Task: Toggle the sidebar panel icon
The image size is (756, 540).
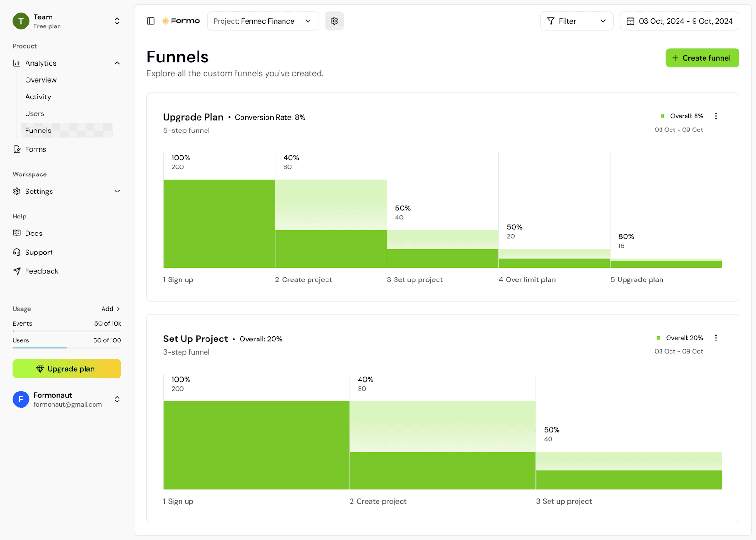Action: (x=151, y=21)
